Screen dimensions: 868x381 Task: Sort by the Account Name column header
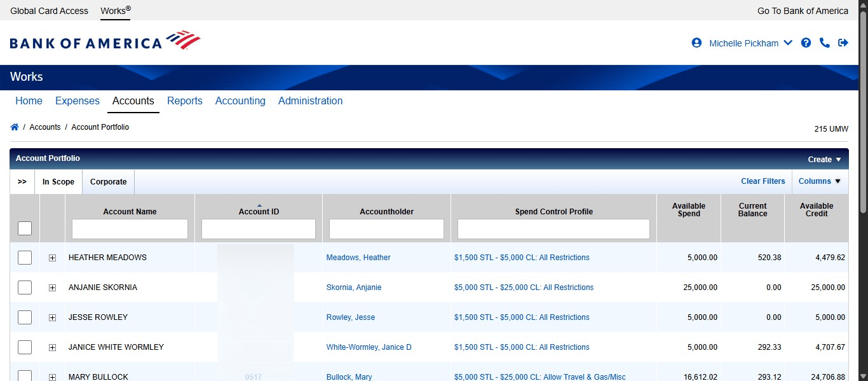click(x=130, y=212)
